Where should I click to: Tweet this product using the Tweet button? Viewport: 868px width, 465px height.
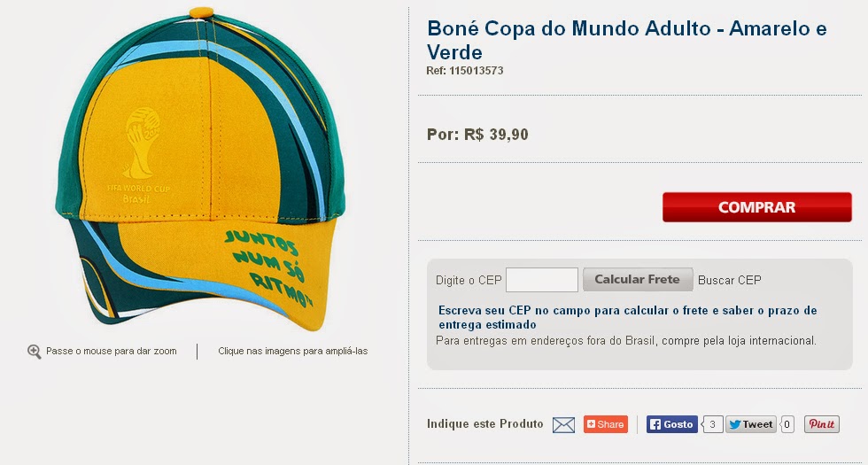point(751,424)
